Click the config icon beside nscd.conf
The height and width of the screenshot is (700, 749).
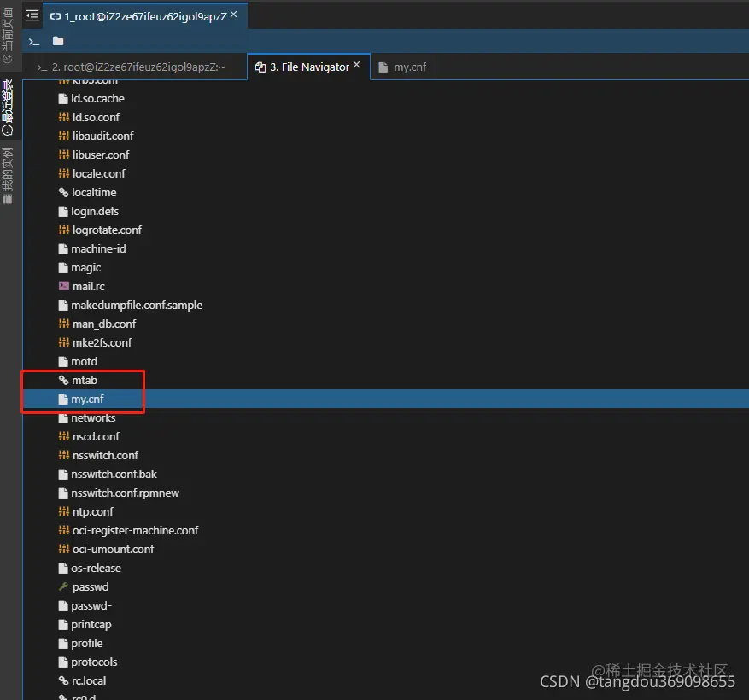pos(63,436)
